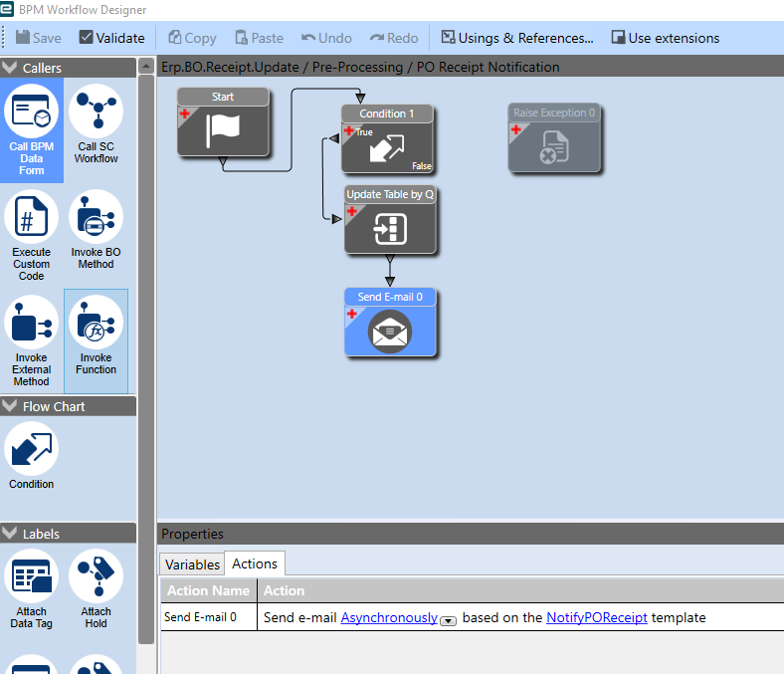The image size is (784, 674).
Task: Click the False output on Condition 1
Action: (x=422, y=166)
